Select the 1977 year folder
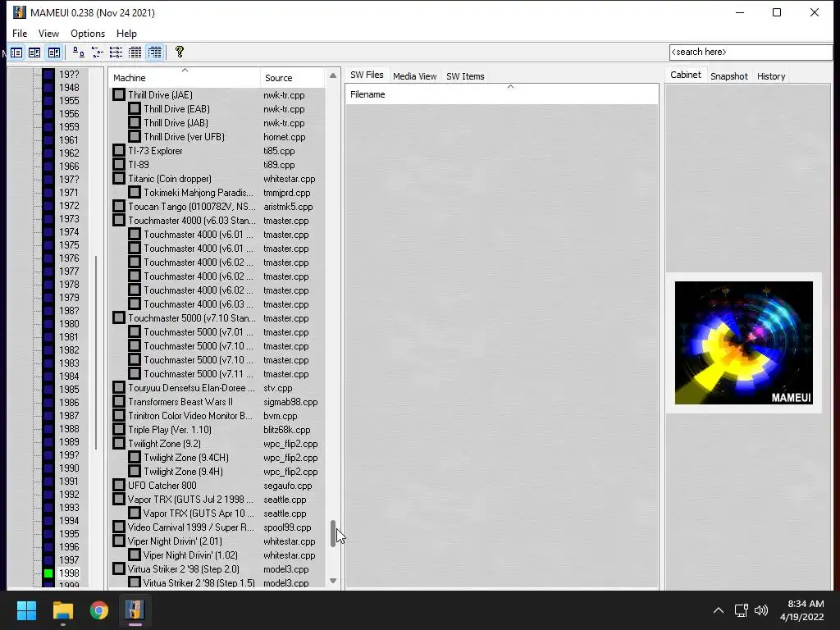 tap(69, 271)
